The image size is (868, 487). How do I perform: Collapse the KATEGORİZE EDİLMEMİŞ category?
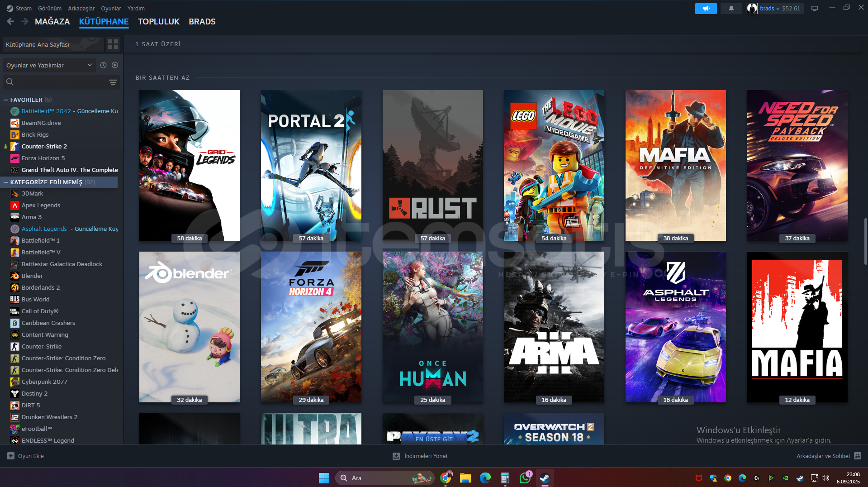6,182
